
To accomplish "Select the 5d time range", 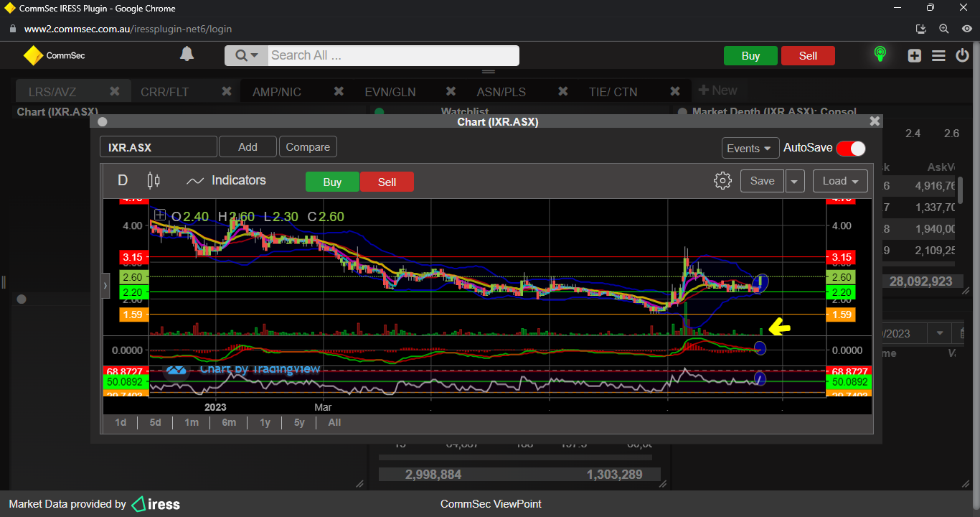I will (x=155, y=422).
